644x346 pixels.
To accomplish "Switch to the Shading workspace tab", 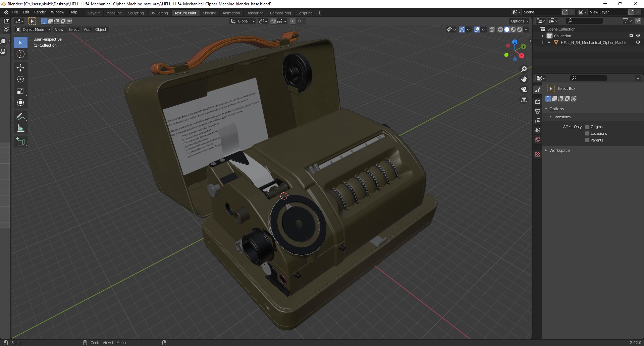I will 209,13.
